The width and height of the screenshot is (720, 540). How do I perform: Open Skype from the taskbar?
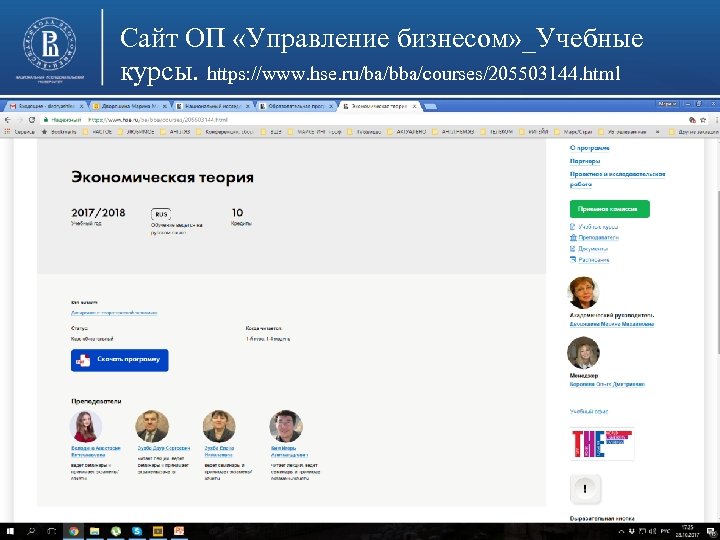(x=137, y=532)
